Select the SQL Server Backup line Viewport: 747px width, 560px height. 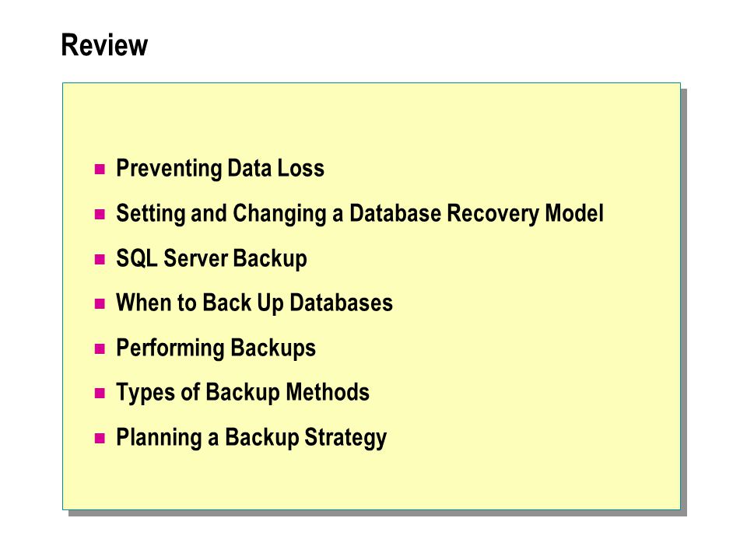coord(212,259)
